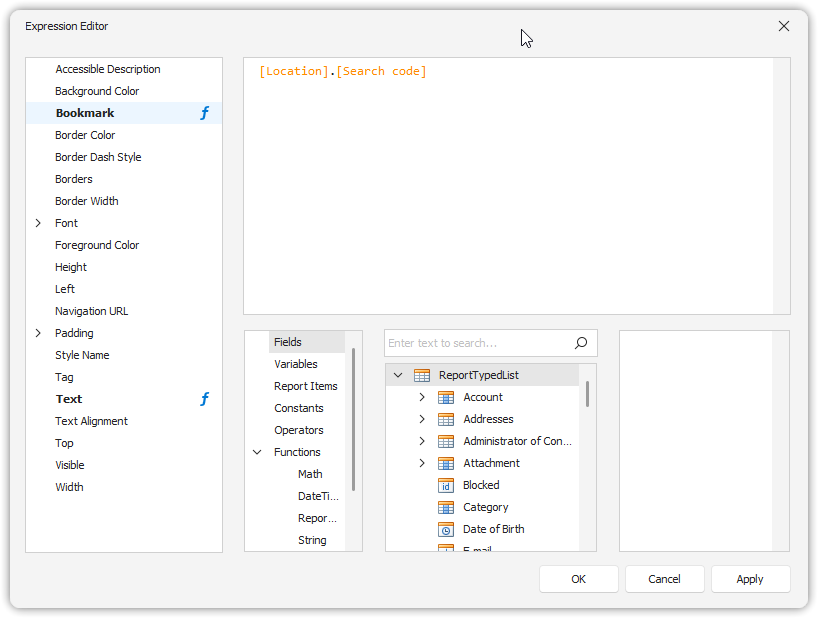Expand the Padding property group

pyautogui.click(x=38, y=333)
